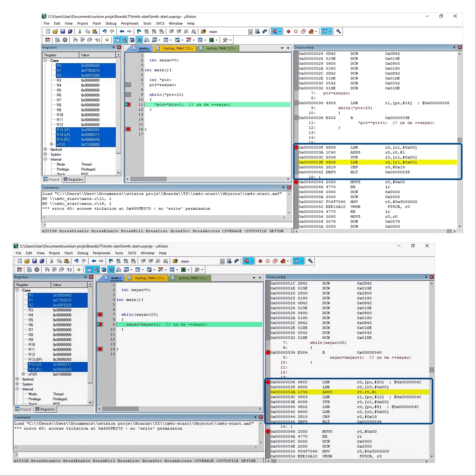
Task: Toggle the breakpoint on line 16 in top editor
Action: click(x=128, y=129)
